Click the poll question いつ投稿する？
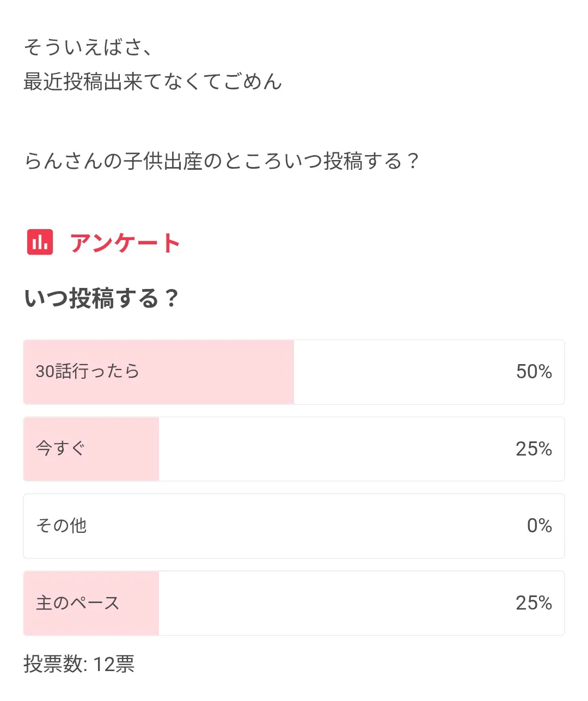588x701 pixels. coord(101,298)
